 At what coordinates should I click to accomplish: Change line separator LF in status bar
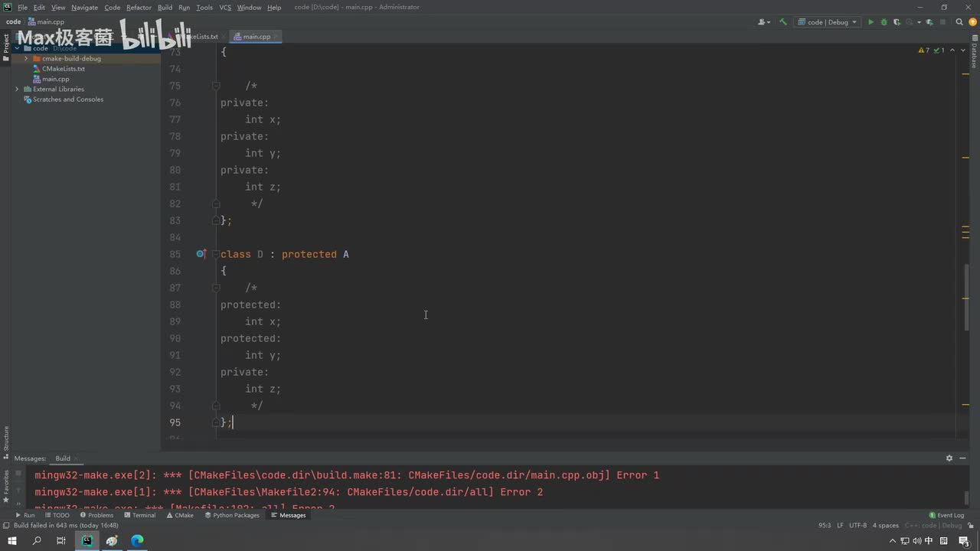(x=840, y=526)
